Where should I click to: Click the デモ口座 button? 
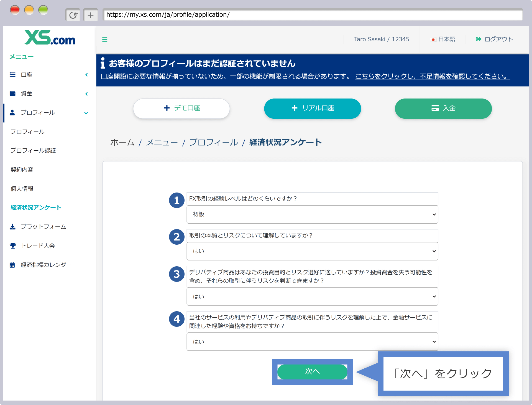(x=181, y=108)
